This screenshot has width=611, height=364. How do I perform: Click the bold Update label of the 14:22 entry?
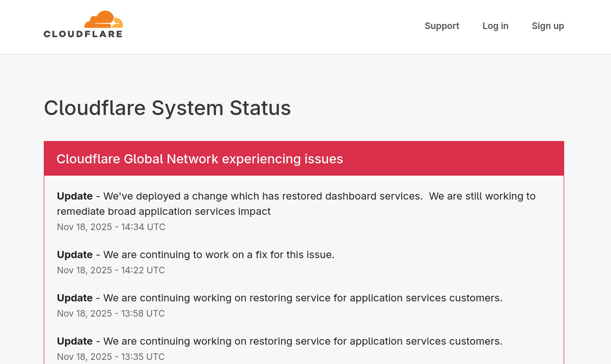click(x=75, y=255)
